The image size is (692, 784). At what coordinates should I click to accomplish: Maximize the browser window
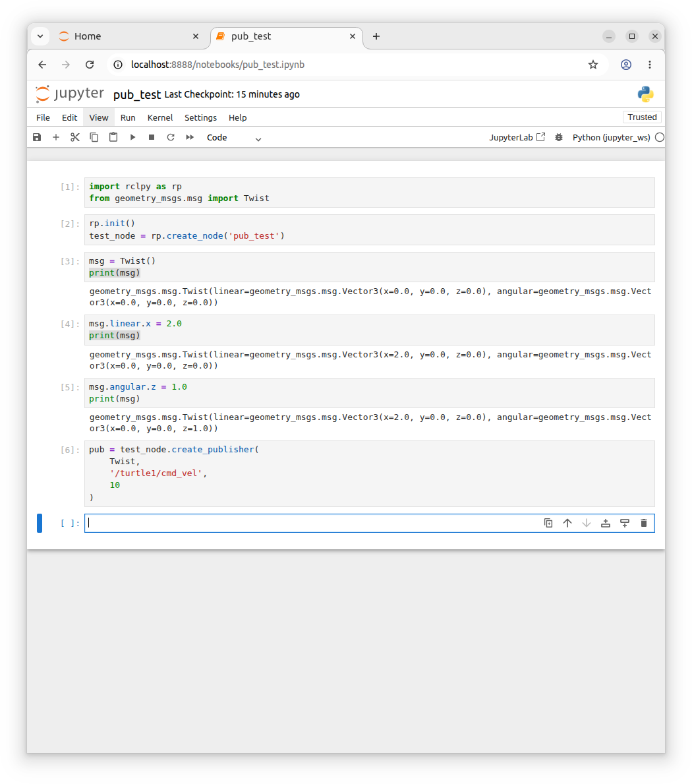click(x=632, y=36)
